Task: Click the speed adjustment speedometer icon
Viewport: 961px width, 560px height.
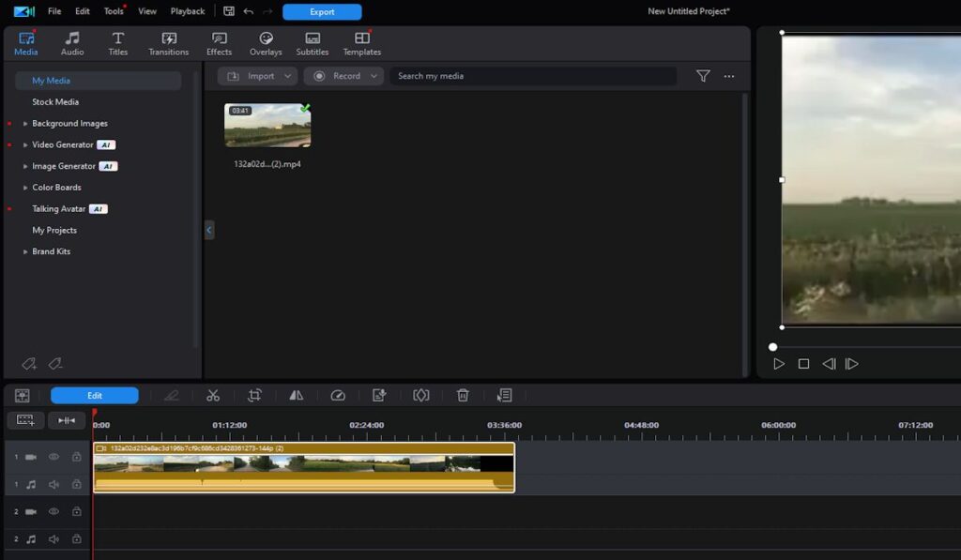Action: point(338,396)
